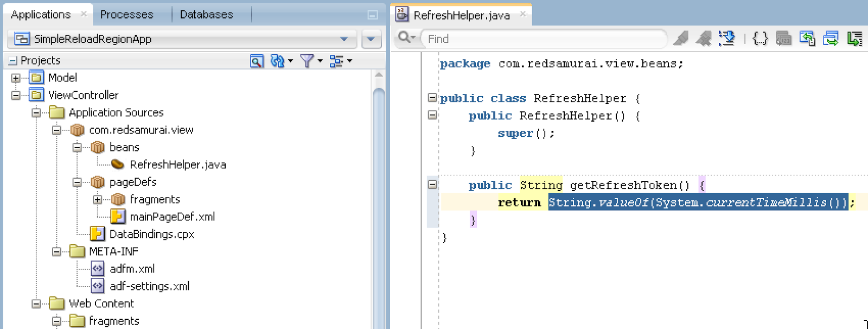Select RefreshHelper.java in the tree
The width and height of the screenshot is (868, 329).
[x=178, y=164]
